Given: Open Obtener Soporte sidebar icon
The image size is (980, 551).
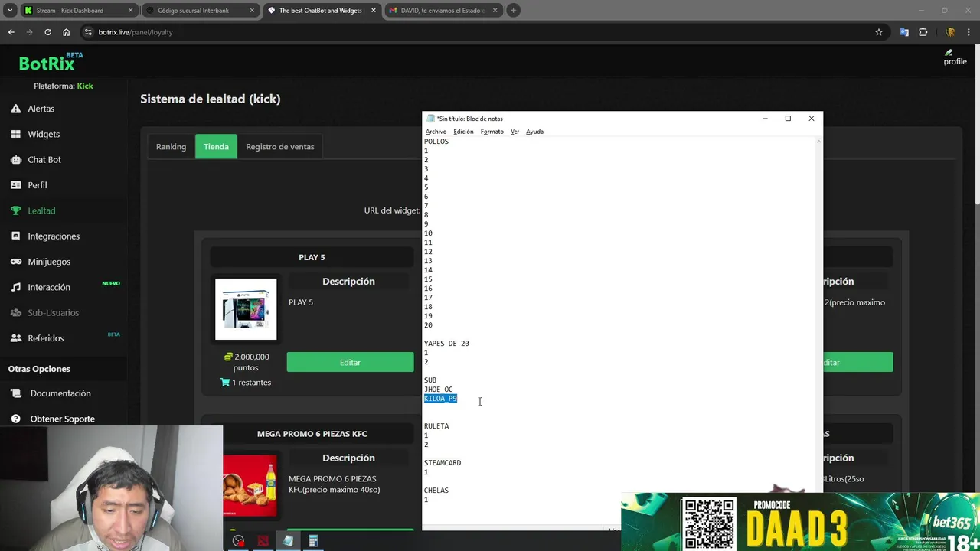Looking at the screenshot, I should point(17,419).
